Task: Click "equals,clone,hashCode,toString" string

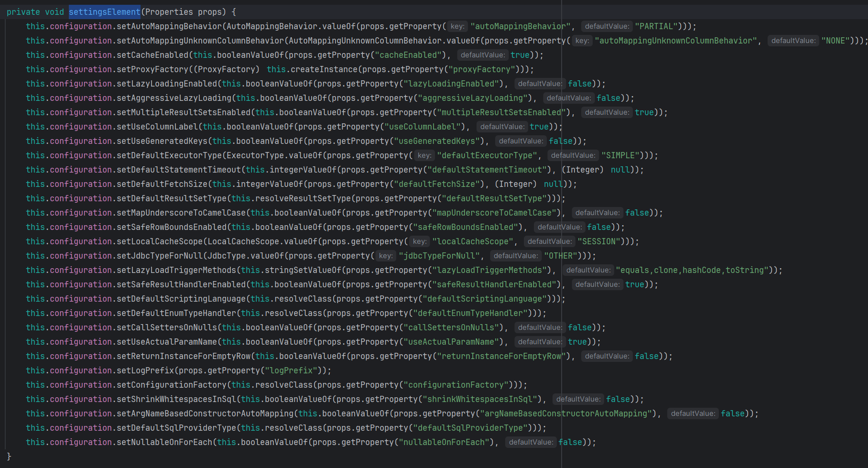Action: point(692,270)
